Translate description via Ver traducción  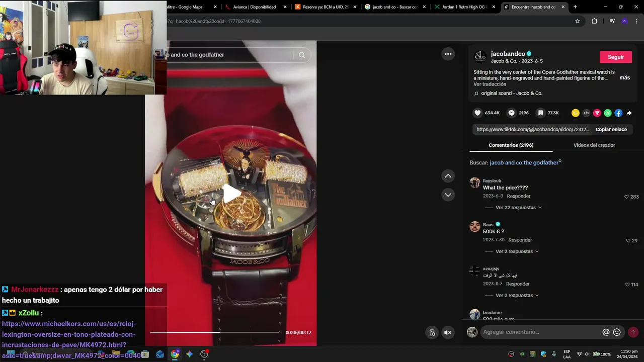pos(490,84)
